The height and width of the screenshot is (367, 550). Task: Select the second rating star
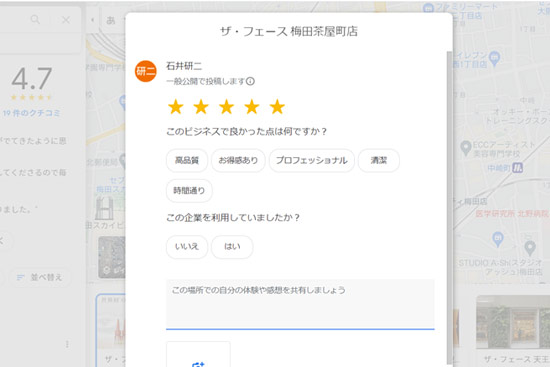pos(201,107)
